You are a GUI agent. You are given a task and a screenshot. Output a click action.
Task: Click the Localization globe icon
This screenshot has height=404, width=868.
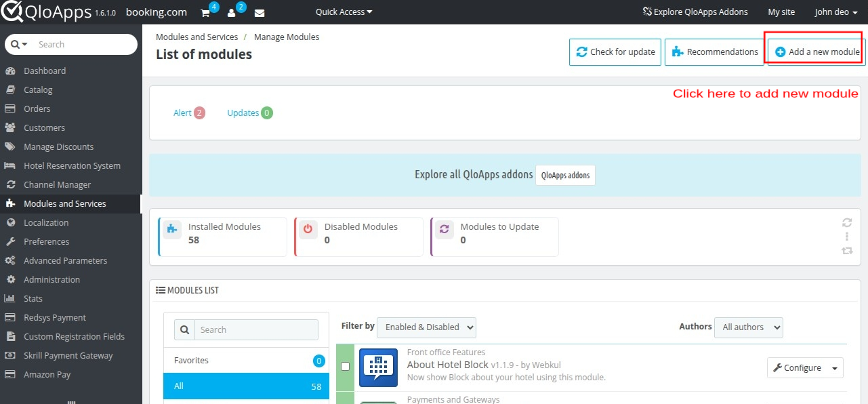click(x=10, y=222)
